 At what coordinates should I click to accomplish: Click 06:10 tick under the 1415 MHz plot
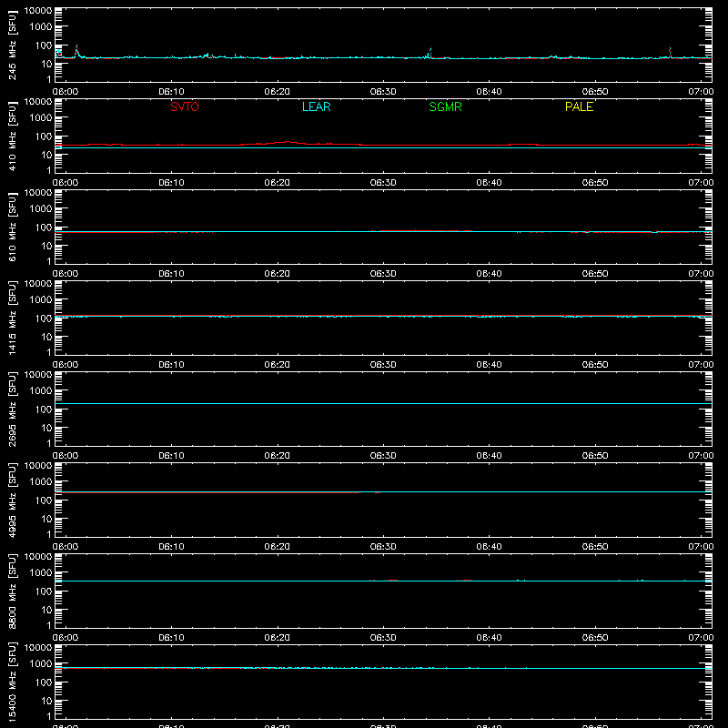click(x=171, y=365)
